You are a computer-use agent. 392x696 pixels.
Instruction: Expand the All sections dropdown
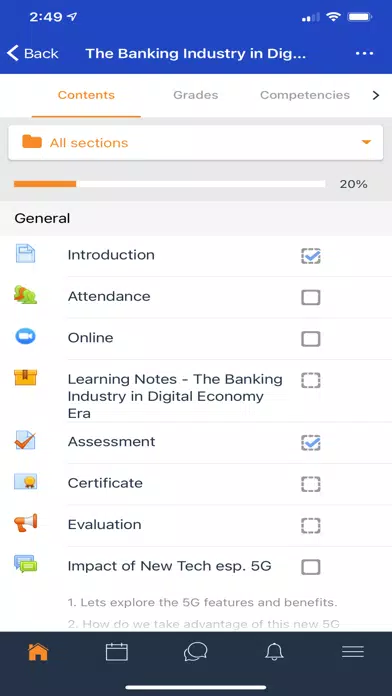[196, 142]
